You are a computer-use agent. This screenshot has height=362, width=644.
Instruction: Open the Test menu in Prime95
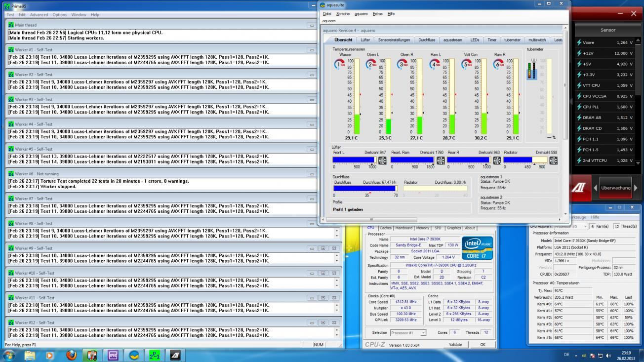pyautogui.click(x=10, y=15)
